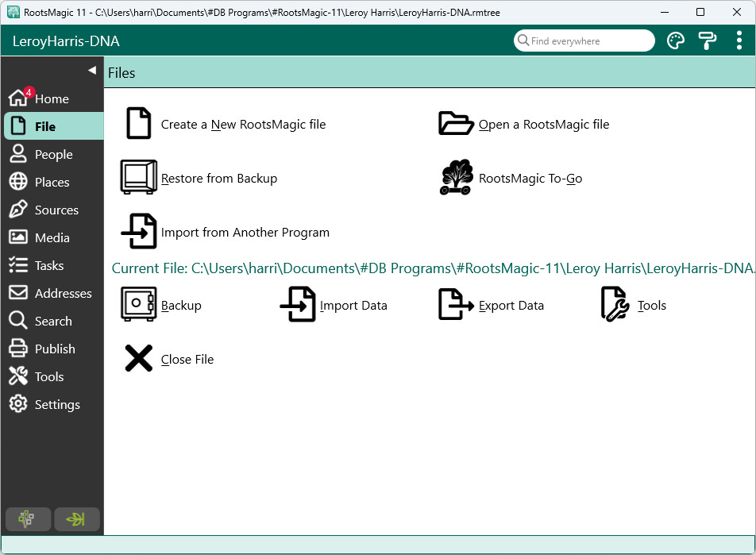
Task: Click the Home house icon with badge
Action: click(x=18, y=98)
